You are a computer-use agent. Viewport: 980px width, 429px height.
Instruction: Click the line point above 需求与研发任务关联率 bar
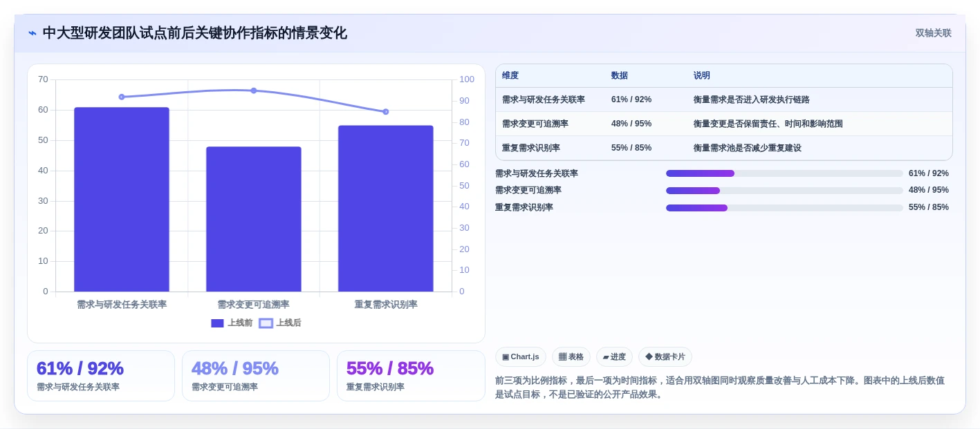[x=122, y=97]
